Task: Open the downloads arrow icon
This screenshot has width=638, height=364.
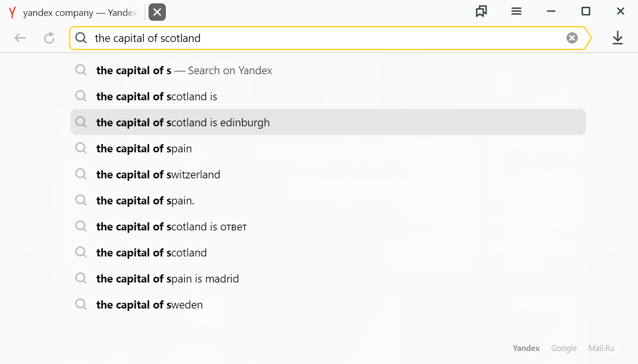Action: pyautogui.click(x=618, y=38)
